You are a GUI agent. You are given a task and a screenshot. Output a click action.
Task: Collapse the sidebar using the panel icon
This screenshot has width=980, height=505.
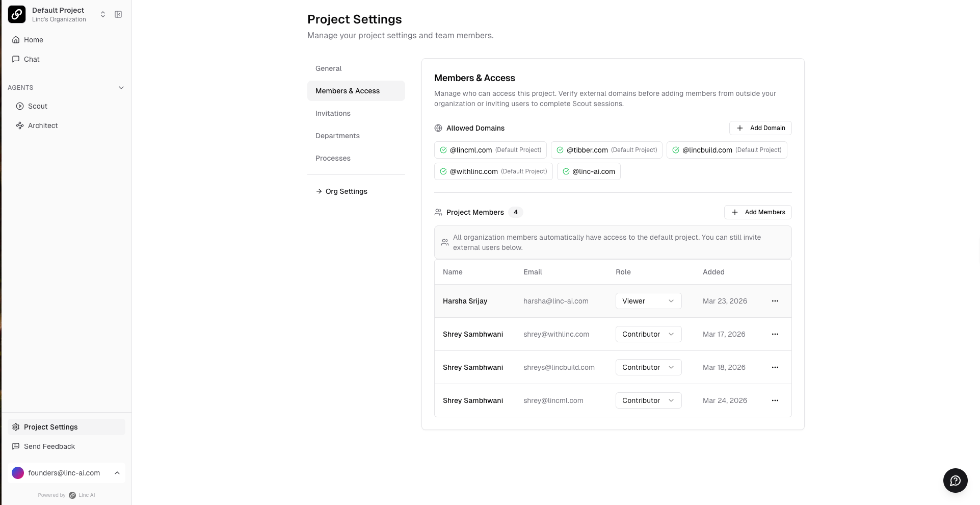click(118, 14)
